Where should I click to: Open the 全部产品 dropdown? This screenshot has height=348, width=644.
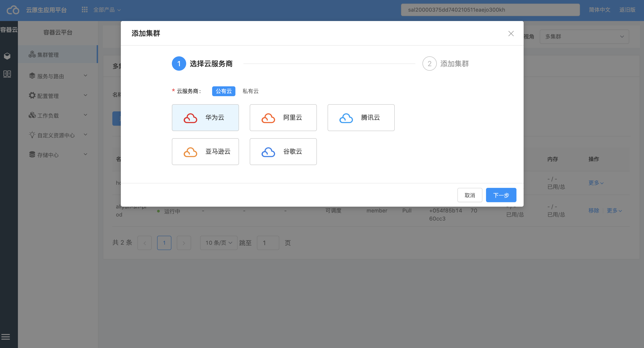tap(107, 10)
